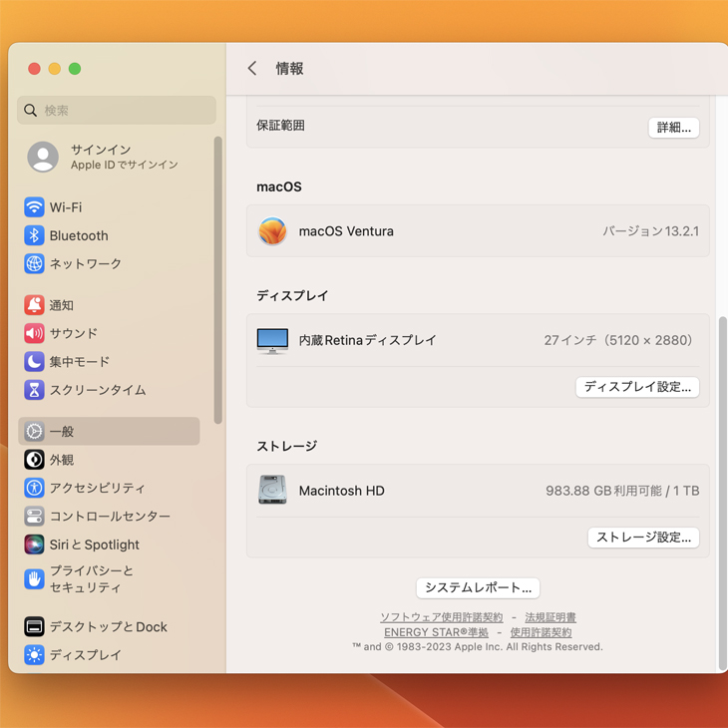This screenshot has width=728, height=728.
Task: Click the 一般 gear icon
Action: (x=34, y=432)
